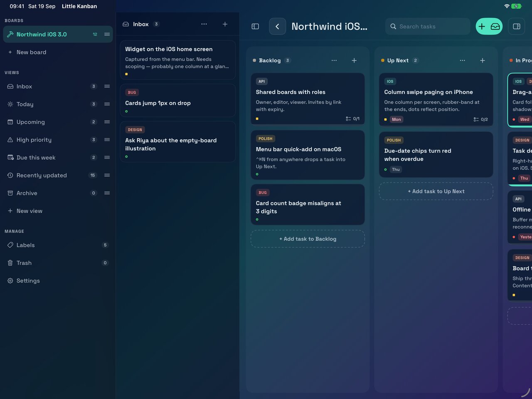Open Labels in Manage section

click(58, 245)
